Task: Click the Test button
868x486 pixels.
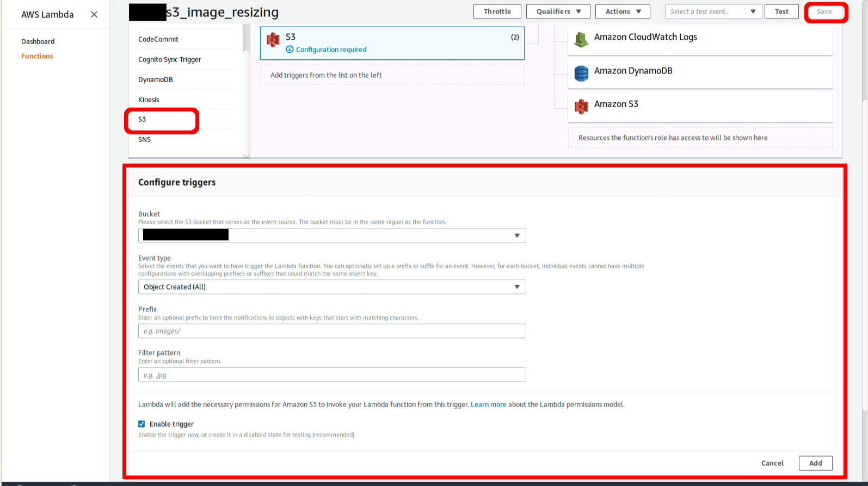Action: tap(781, 11)
